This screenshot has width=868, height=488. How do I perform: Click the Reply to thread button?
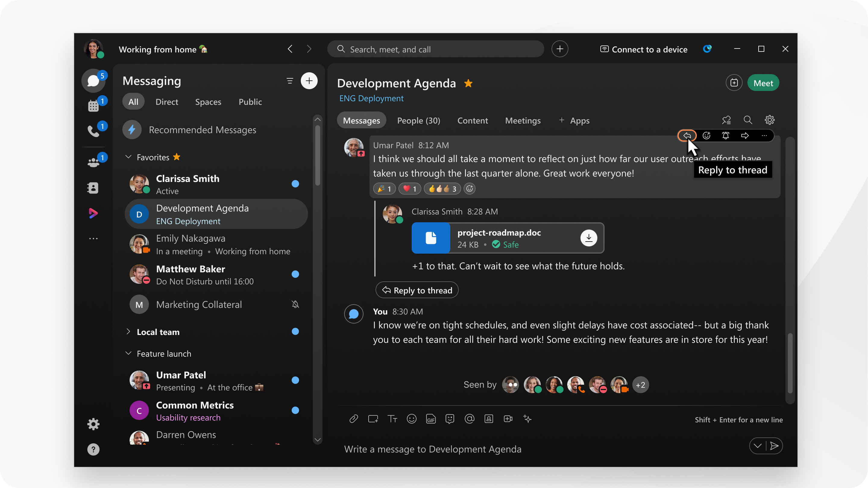point(687,135)
